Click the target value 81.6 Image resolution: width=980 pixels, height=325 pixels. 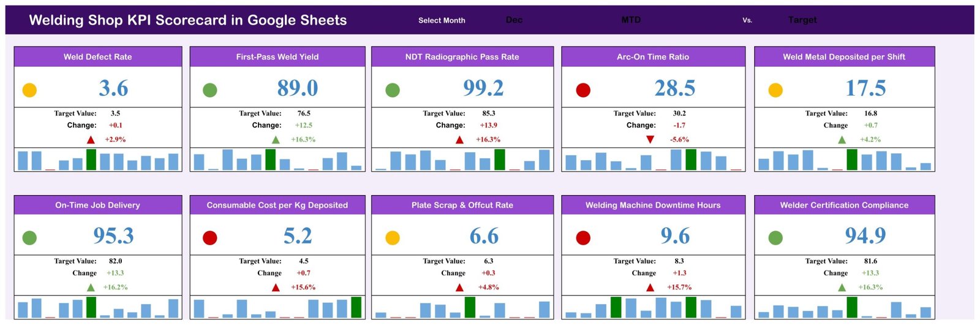pos(870,261)
